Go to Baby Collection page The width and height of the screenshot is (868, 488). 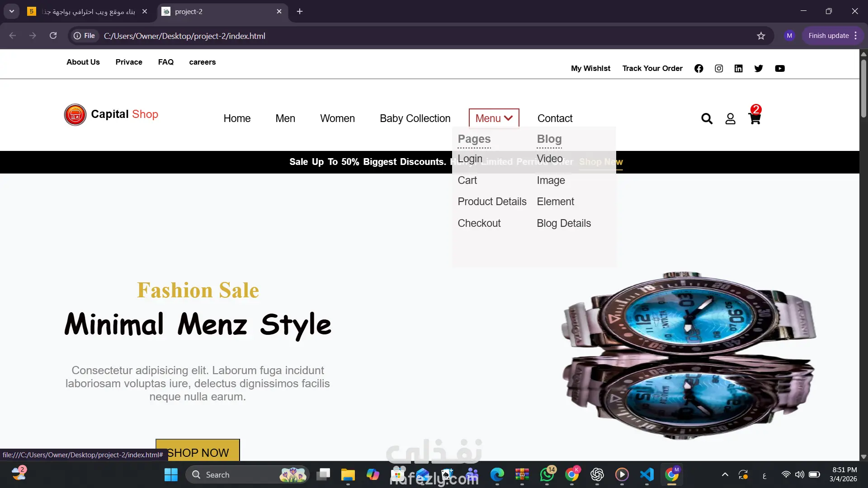(415, 118)
